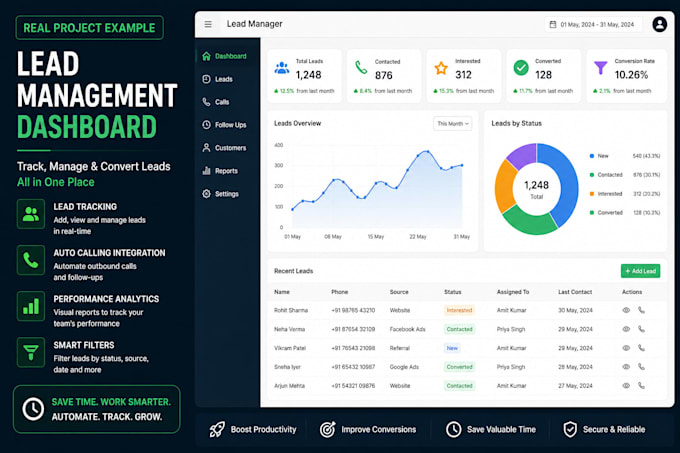680x453 pixels.
Task: Open date range 01 May - 31 May 2024
Action: 592,24
